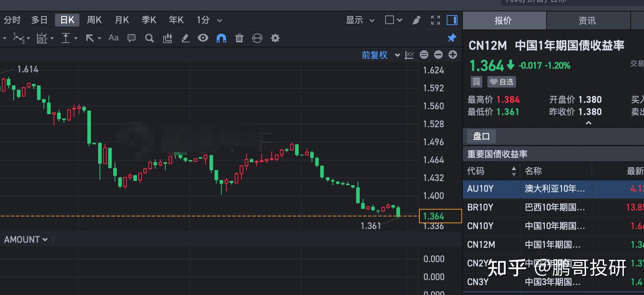The image size is (644, 295).
Task: Select the wave line drawing tool
Action: click(x=19, y=38)
